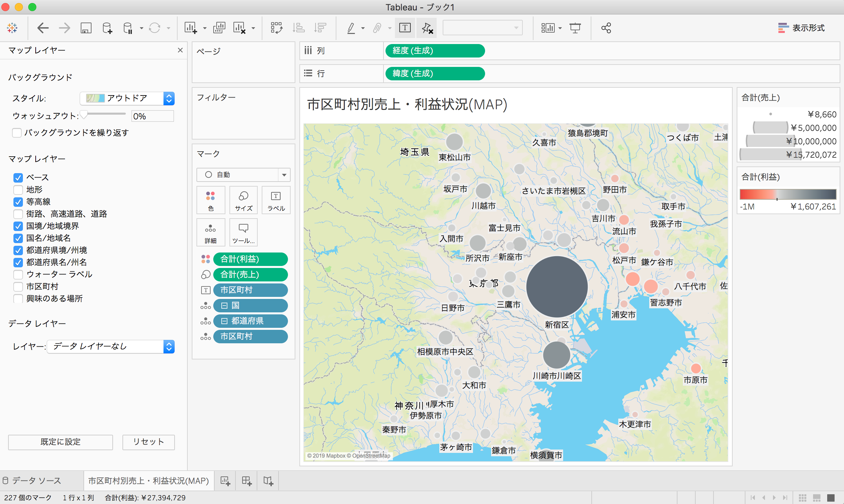Open the Tooltip editor on the Marks card
844x504 pixels.
243,232
